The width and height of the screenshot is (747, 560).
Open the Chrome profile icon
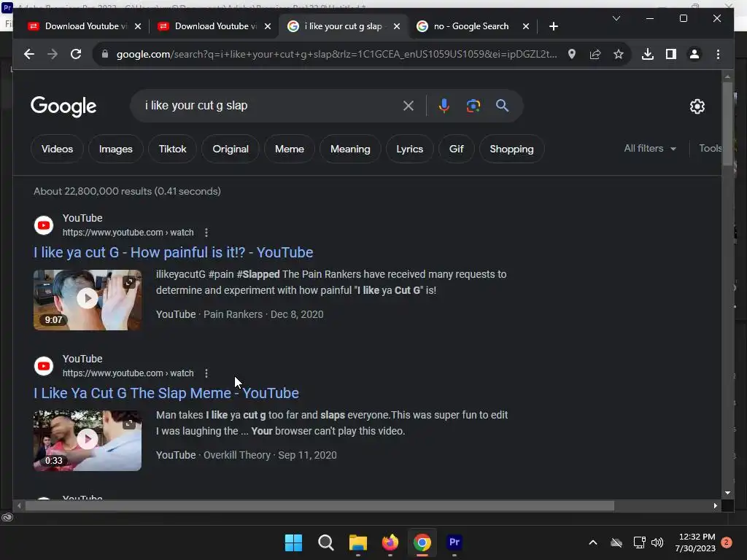tap(694, 54)
